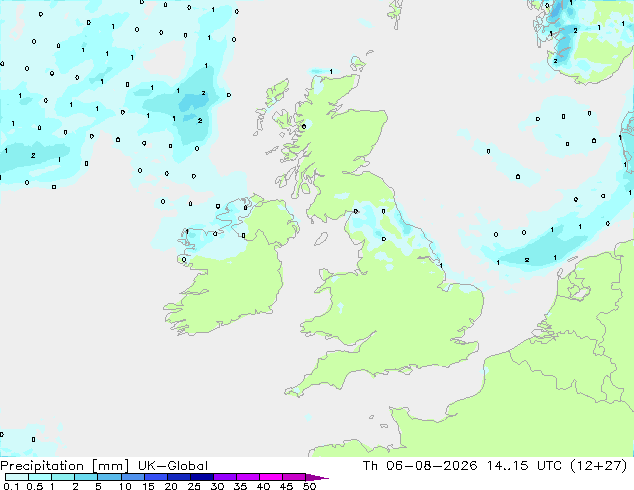This screenshot has height=490, width=634.
Task: Click the 1–2 mm legend color swatch
Action: pyautogui.click(x=63, y=477)
